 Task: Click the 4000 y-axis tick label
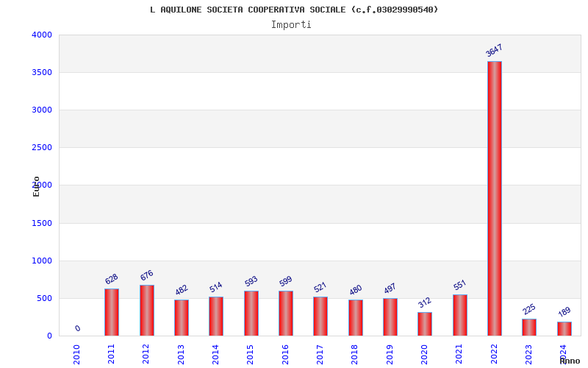[42, 35]
